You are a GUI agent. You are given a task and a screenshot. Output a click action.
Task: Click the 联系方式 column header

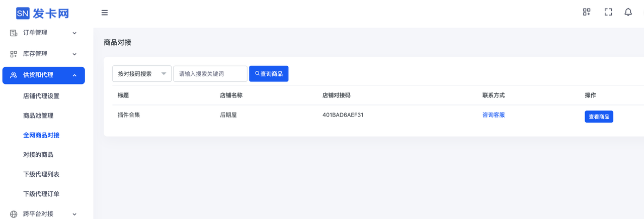click(494, 95)
